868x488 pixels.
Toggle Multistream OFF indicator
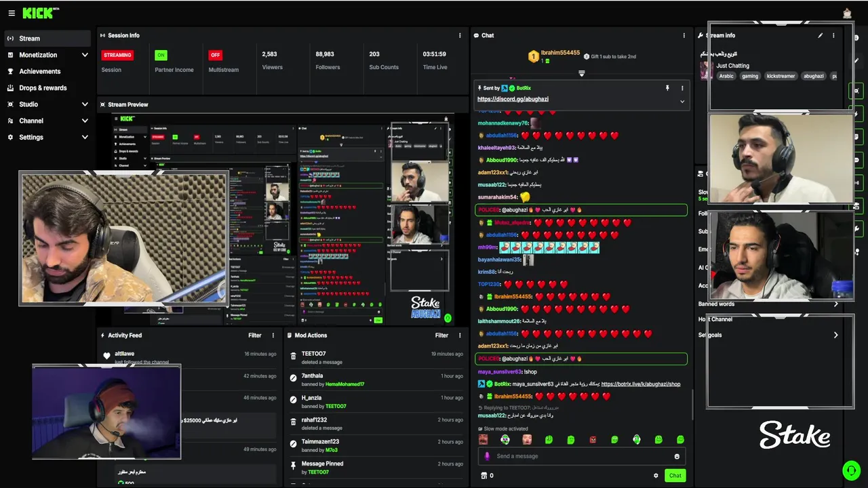click(x=215, y=55)
